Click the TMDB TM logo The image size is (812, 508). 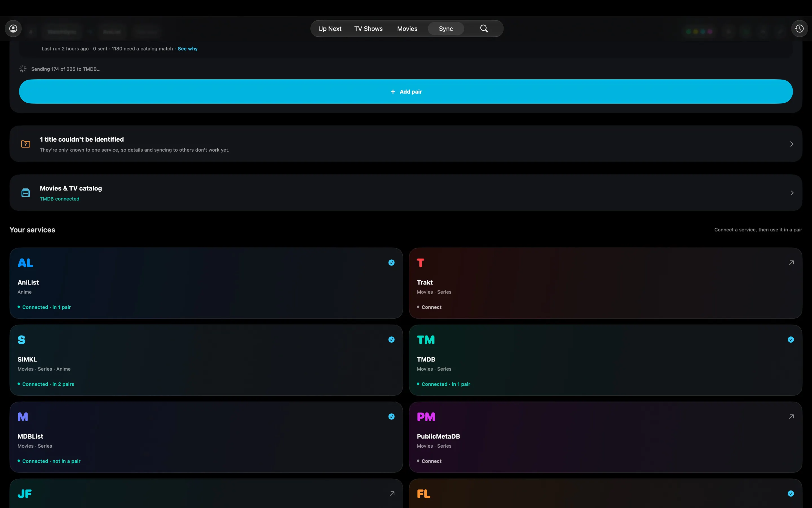[426, 340]
